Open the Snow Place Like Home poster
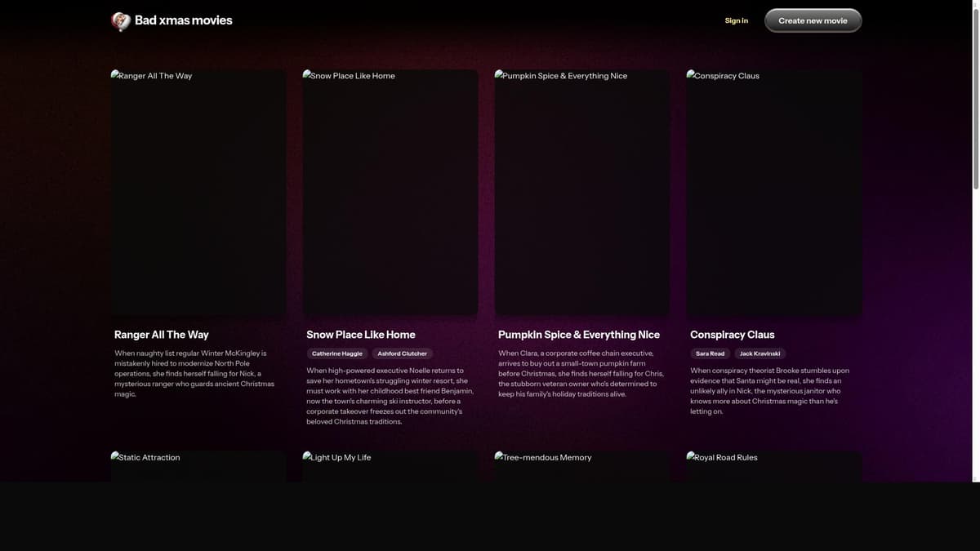980x551 pixels. (390, 193)
